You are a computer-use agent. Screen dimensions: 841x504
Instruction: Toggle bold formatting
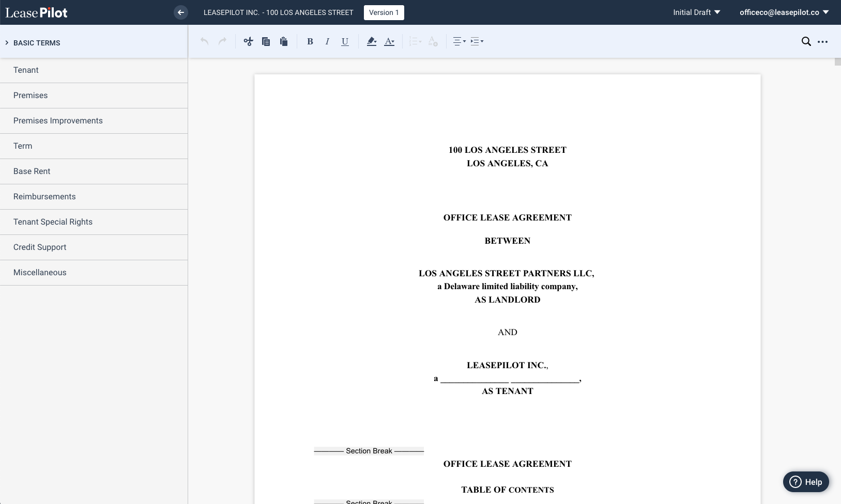pyautogui.click(x=310, y=41)
